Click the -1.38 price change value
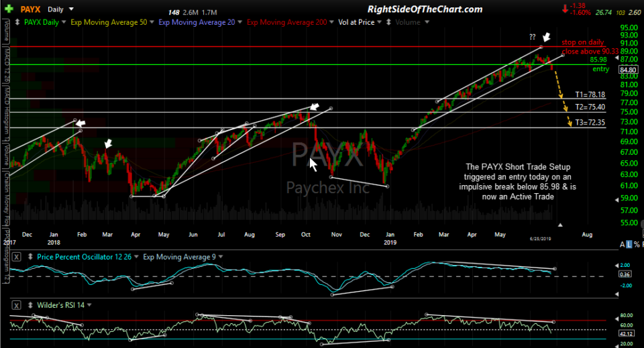This screenshot has width=644, height=348. coord(578,6)
